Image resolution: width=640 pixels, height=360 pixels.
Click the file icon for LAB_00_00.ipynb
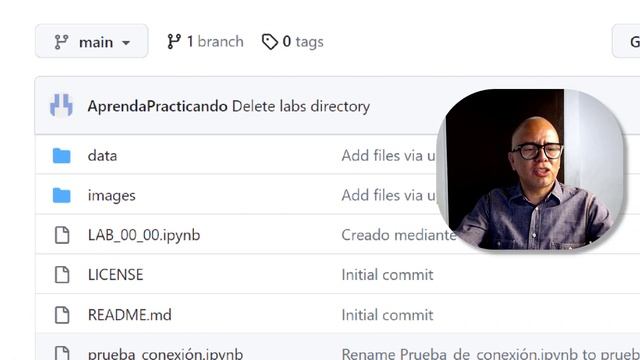click(x=62, y=235)
